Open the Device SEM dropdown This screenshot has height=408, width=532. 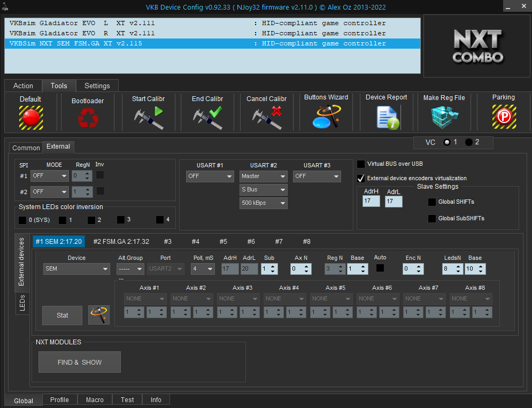tap(76, 269)
